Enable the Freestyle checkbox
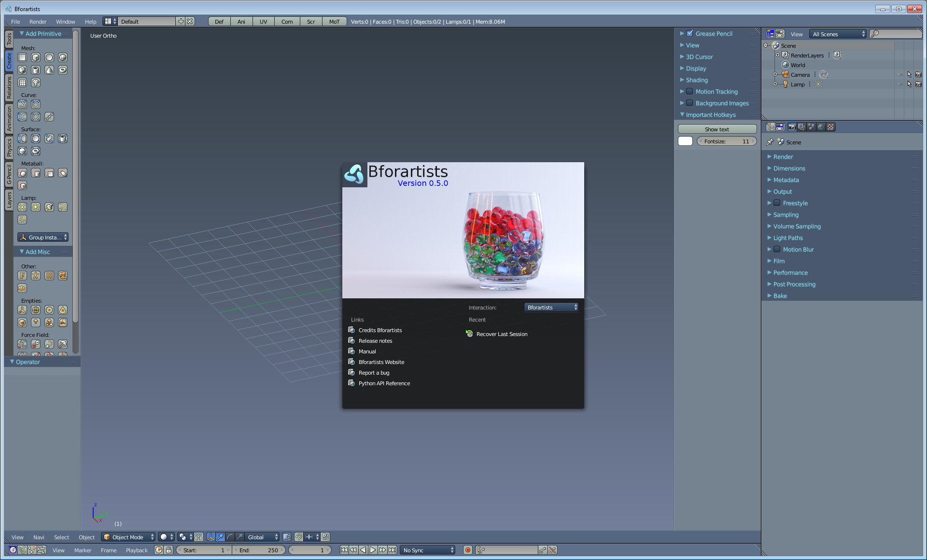The width and height of the screenshot is (927, 560). point(777,203)
